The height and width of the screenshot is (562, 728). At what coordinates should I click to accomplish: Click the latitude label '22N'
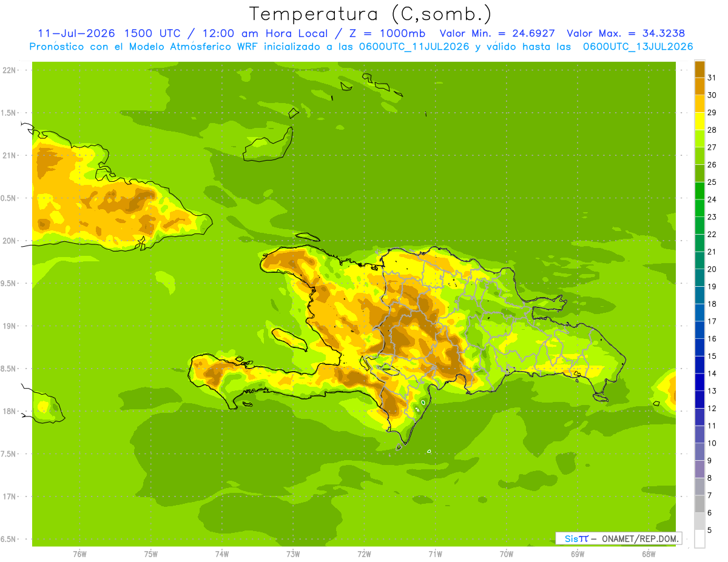pos(10,70)
